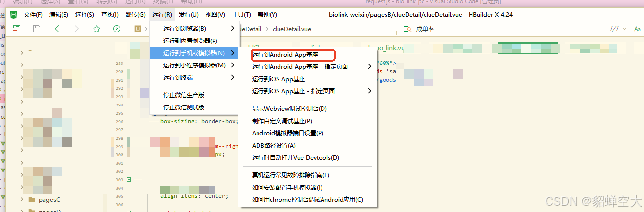Viewport: 644px width, 212px height.
Task: Expand 运行到终端 submenu
Action: pyautogui.click(x=194, y=77)
